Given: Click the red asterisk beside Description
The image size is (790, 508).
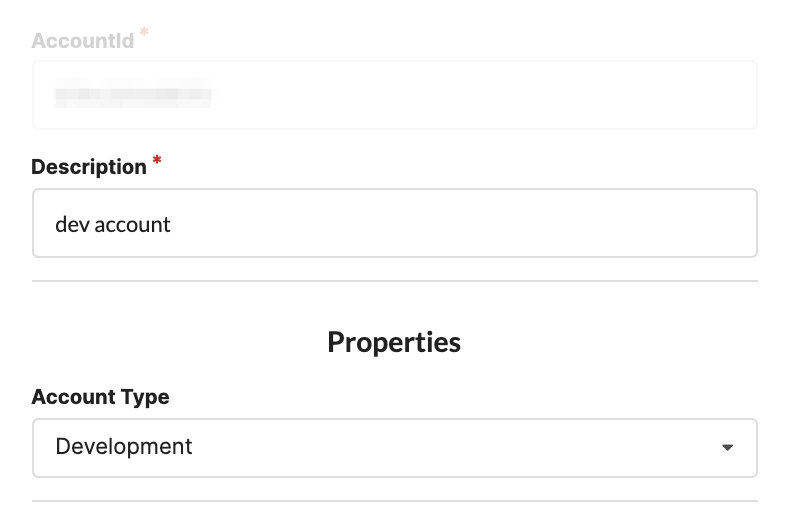Looking at the screenshot, I should pyautogui.click(x=157, y=161).
